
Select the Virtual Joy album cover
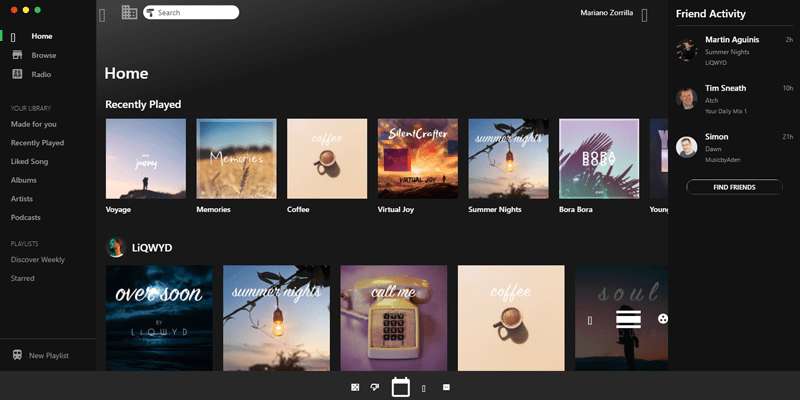coord(418,159)
